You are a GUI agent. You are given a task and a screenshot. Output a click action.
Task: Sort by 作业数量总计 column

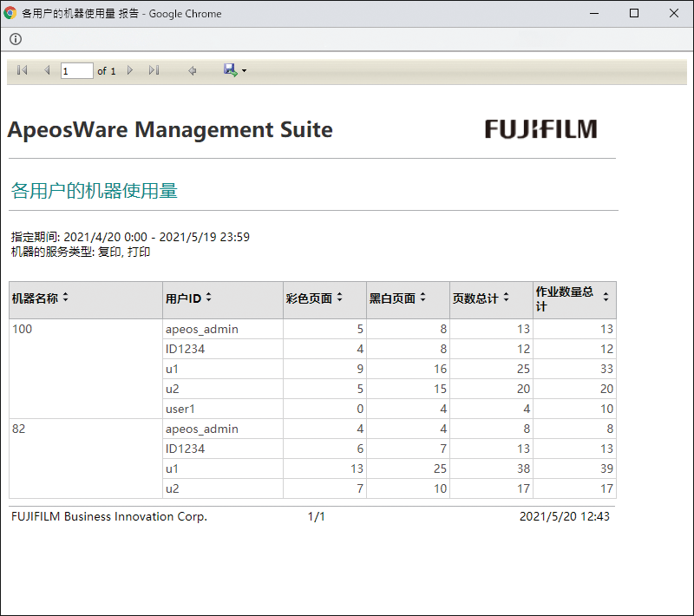[606, 298]
